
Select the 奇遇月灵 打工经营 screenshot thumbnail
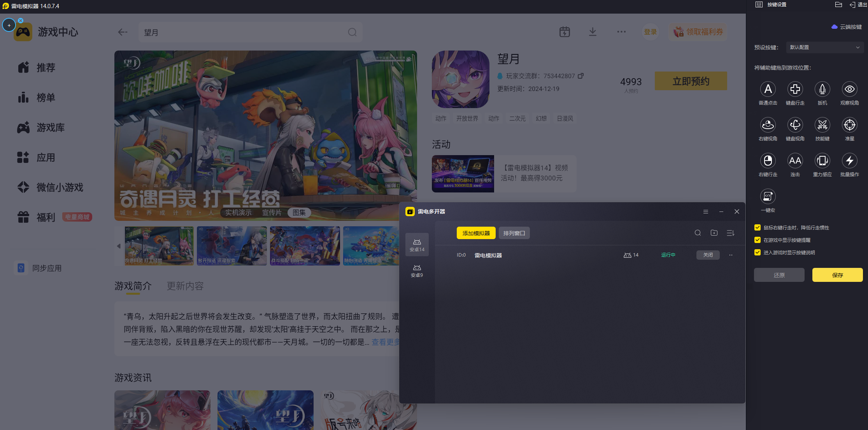tap(159, 246)
